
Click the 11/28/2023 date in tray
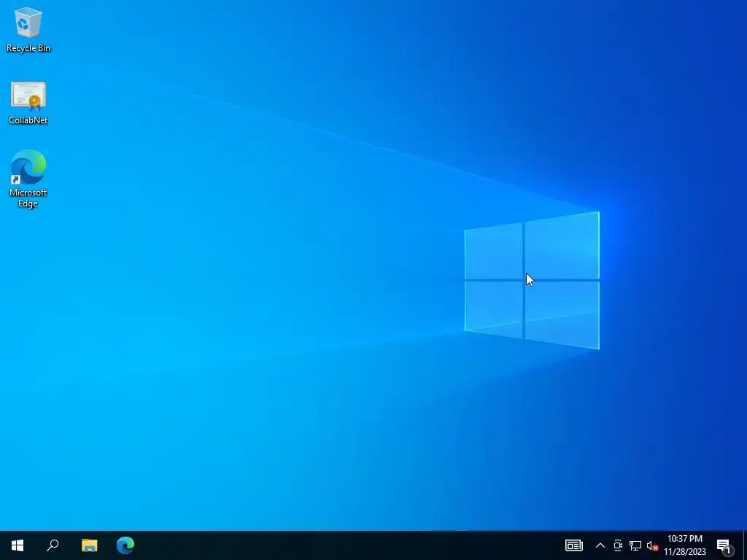[684, 552]
